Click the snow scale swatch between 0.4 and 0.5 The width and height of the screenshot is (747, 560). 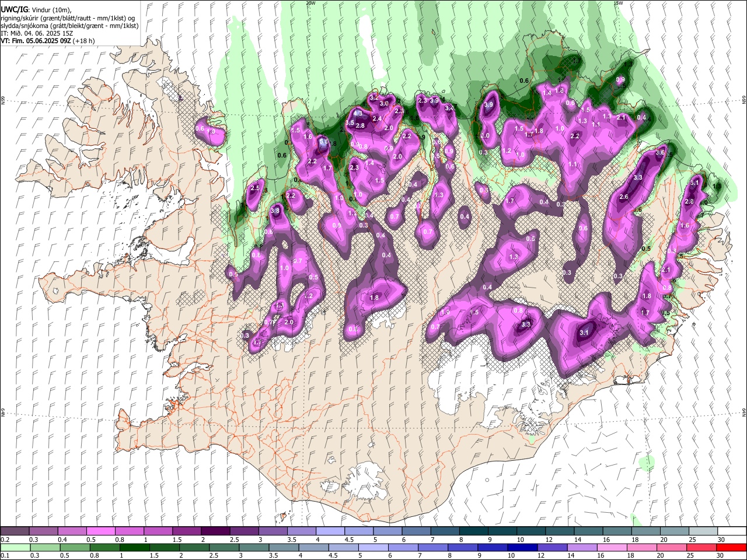click(x=72, y=531)
